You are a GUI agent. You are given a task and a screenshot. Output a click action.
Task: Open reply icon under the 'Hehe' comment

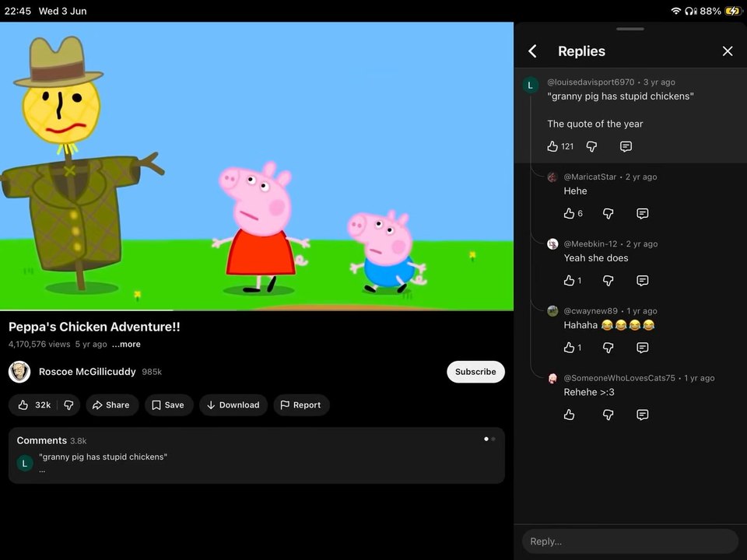(642, 213)
